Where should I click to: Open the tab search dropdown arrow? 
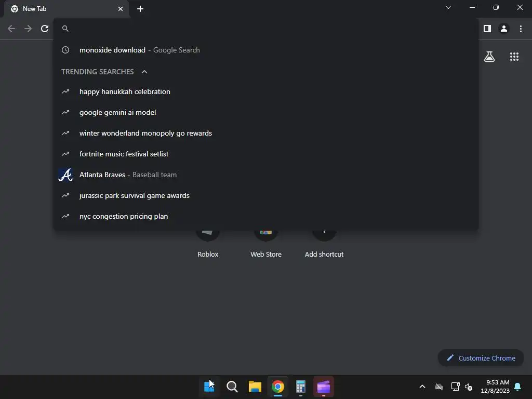pyautogui.click(x=448, y=7)
